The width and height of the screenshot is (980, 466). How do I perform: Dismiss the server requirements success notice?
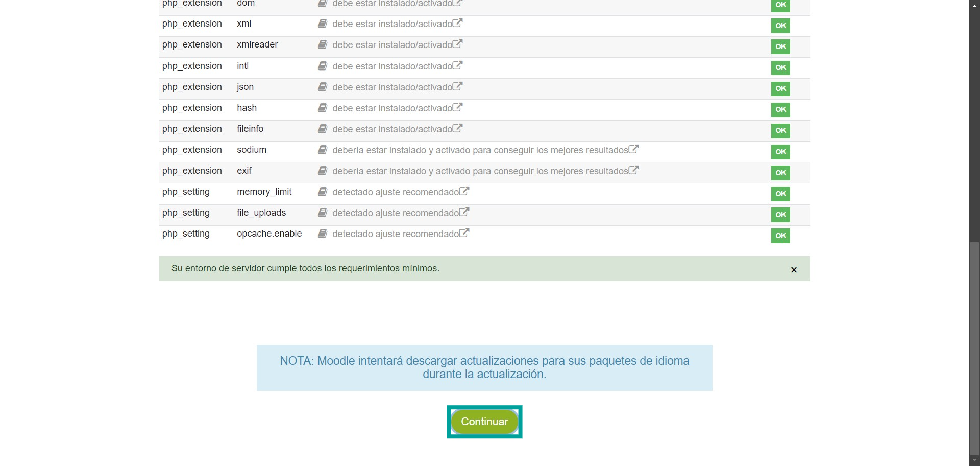(x=794, y=270)
